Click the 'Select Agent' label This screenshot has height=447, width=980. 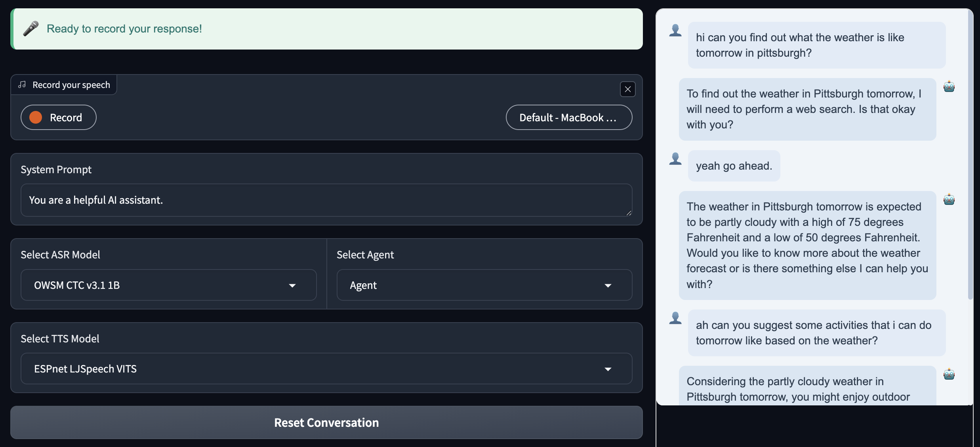(x=365, y=254)
